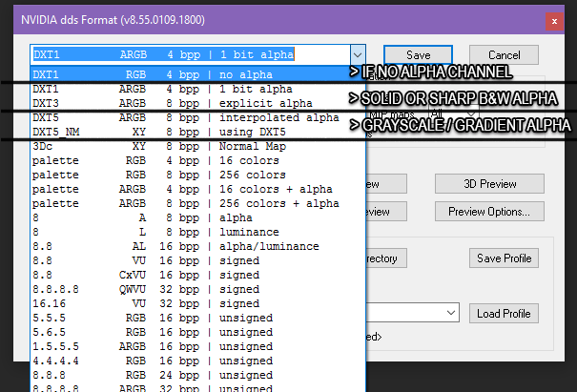Choose palette RGB 8 bpp 256 colors

pyautogui.click(x=198, y=175)
